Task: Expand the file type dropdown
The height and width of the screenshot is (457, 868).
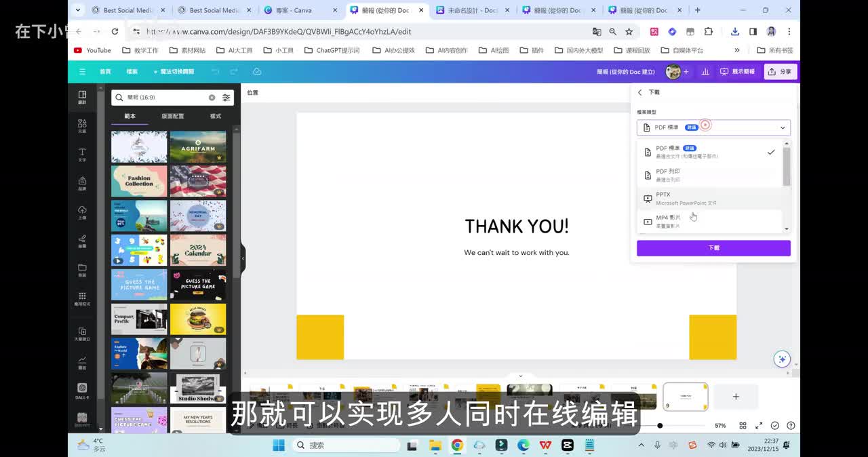Action: click(x=713, y=127)
